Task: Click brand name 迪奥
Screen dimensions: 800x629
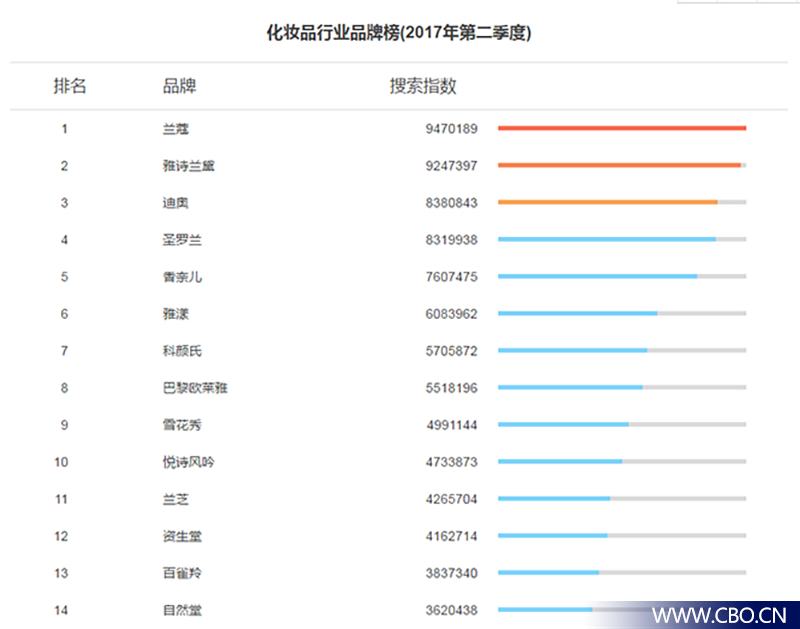Action: [176, 203]
